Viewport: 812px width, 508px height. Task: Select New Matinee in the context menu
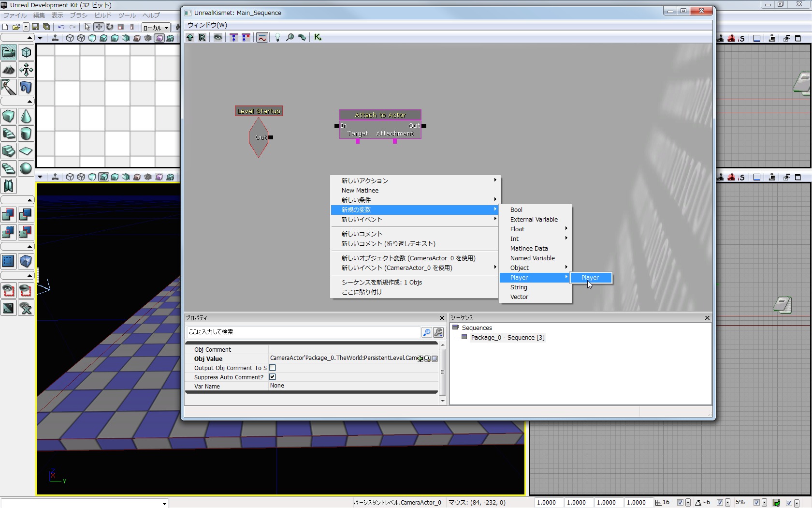360,190
